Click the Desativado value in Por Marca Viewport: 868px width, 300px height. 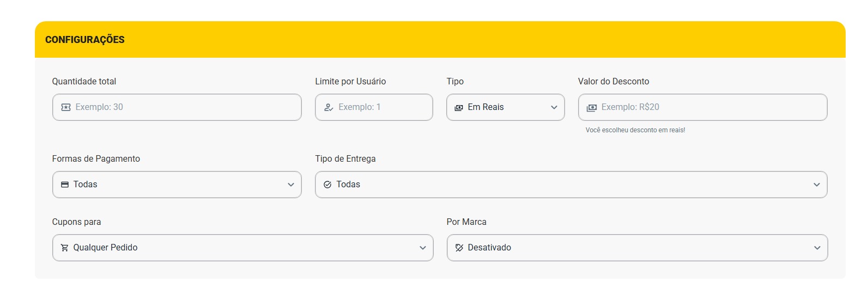point(489,248)
